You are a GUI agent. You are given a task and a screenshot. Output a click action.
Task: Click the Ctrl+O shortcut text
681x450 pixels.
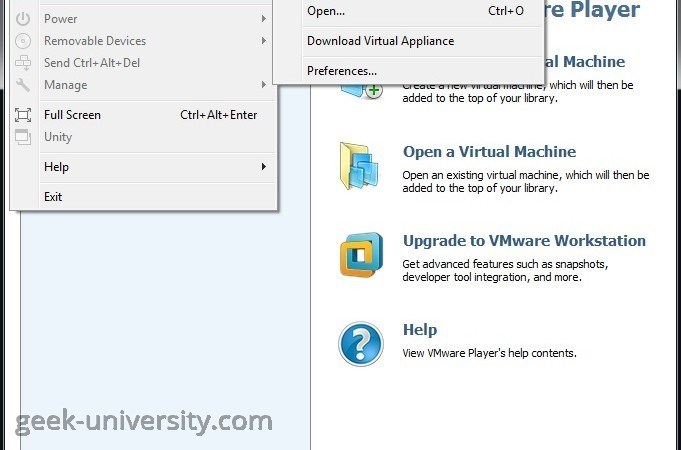(x=506, y=11)
